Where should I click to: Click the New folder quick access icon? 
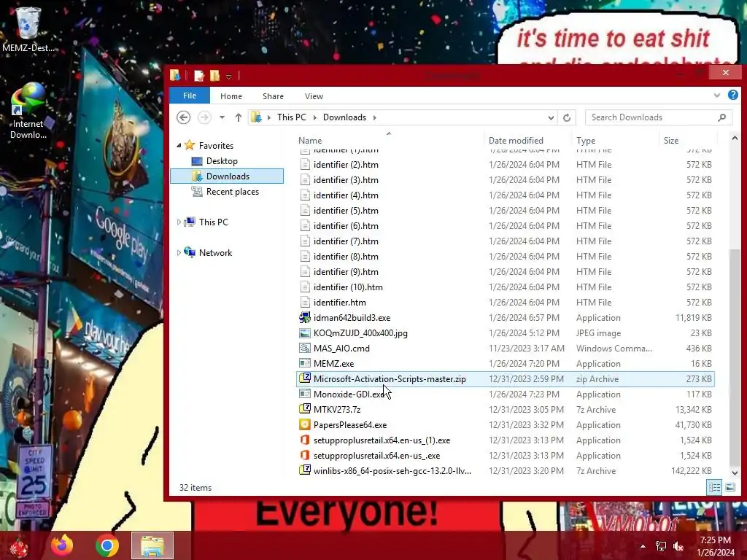coord(214,75)
